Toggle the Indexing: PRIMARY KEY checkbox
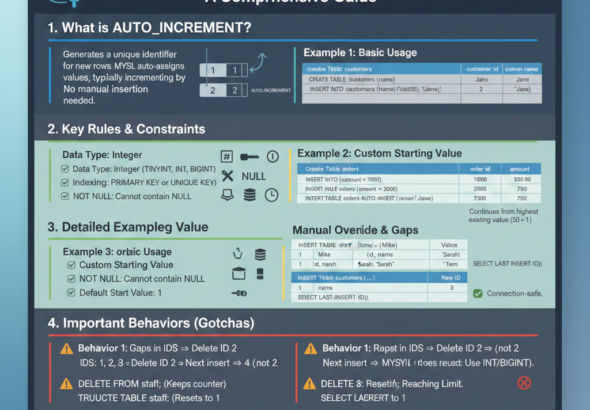This screenshot has height=410, width=590. point(65,182)
